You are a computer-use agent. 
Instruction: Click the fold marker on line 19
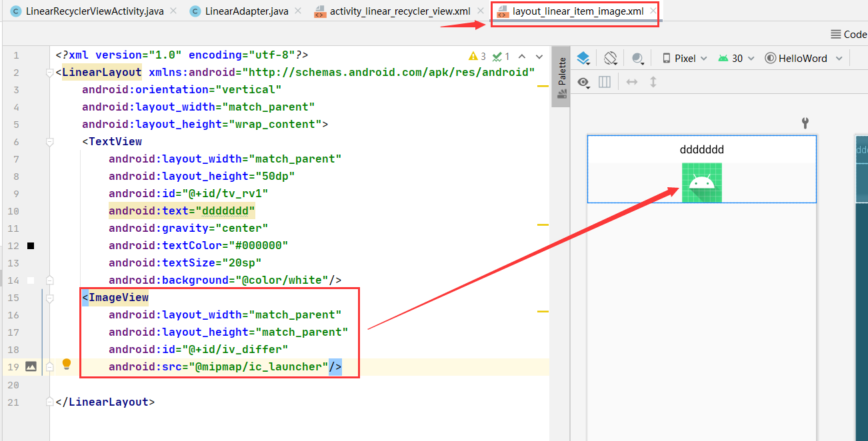click(x=49, y=367)
